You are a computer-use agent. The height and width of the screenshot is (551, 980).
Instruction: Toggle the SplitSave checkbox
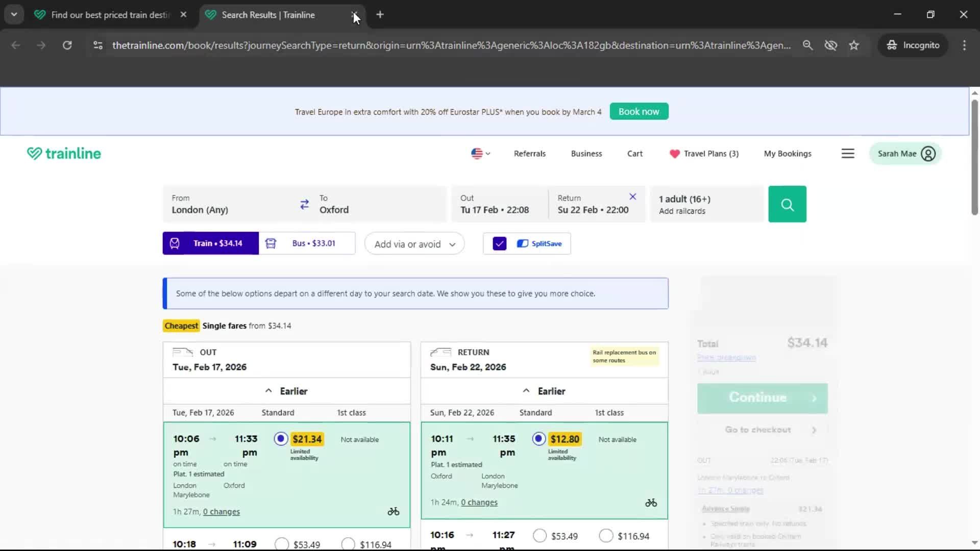click(x=499, y=244)
